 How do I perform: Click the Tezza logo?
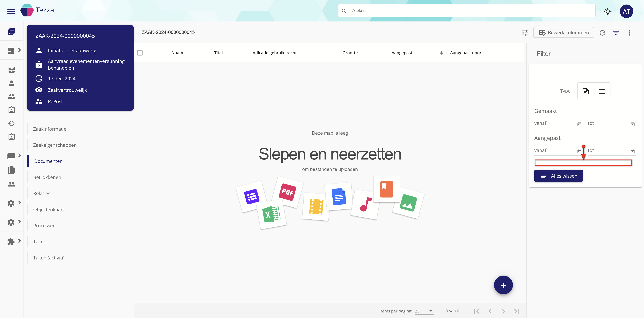(37, 11)
